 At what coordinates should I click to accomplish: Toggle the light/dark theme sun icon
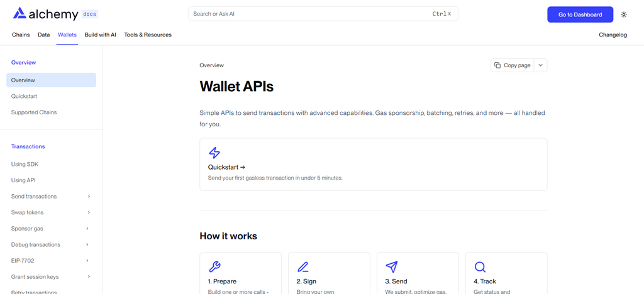click(624, 14)
